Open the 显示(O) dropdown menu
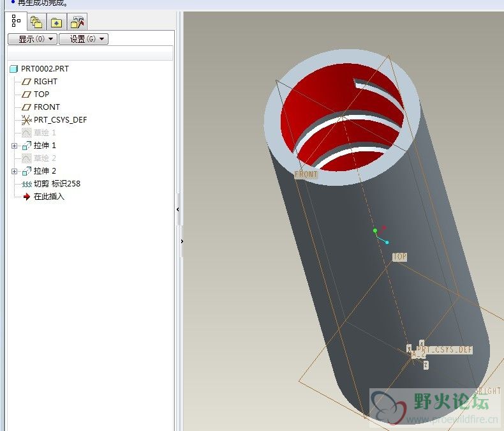The image size is (504, 431). point(33,39)
